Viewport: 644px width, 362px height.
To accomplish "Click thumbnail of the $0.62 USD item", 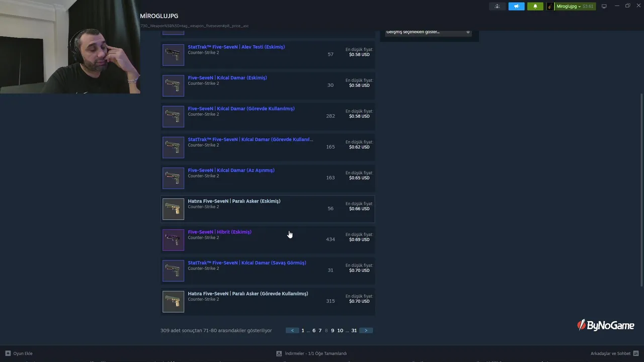I will (x=173, y=147).
